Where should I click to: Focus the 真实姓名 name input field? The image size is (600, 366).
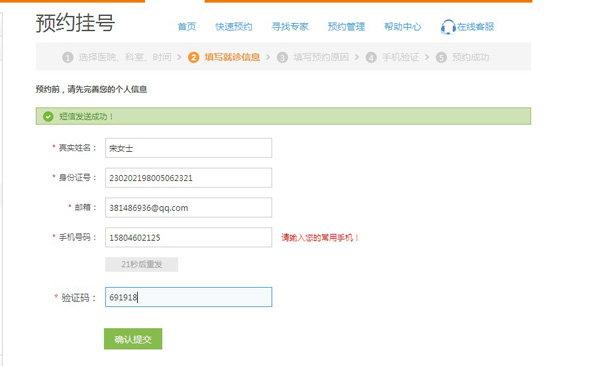click(x=189, y=148)
